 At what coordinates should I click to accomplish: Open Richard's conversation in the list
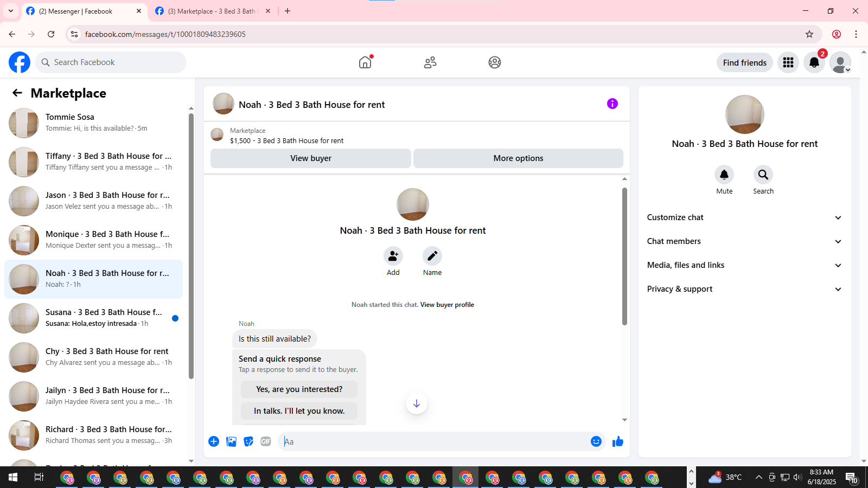tap(93, 435)
